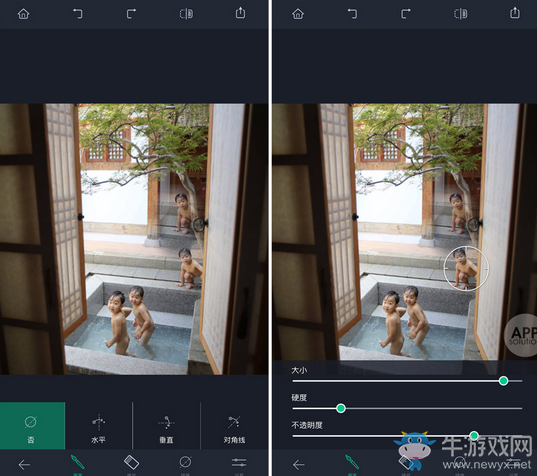Go back with the right screen's back arrow
This screenshot has width=537, height=476.
[x=299, y=465]
